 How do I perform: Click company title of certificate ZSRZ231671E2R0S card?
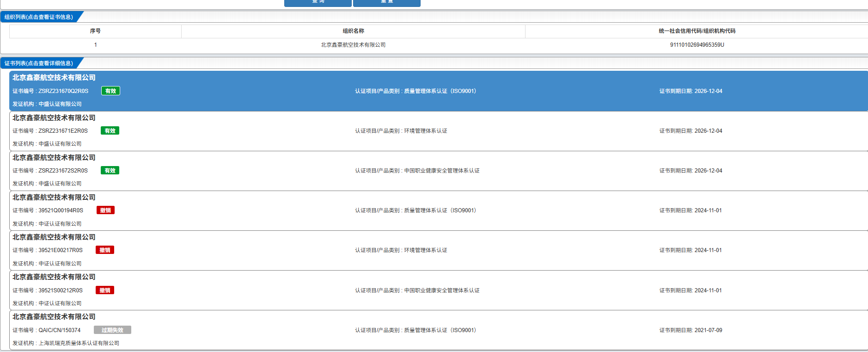point(54,118)
